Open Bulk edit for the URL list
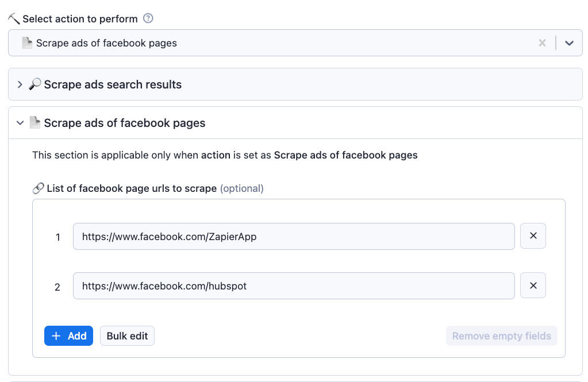This screenshot has height=382, width=588. pos(127,335)
